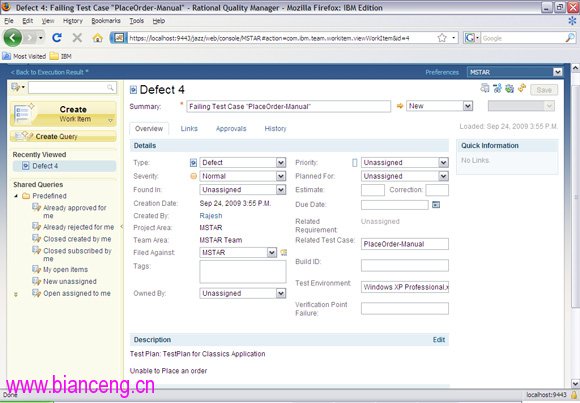Open the Most Visited bookmarks icon
This screenshot has width=580, height=403.
click(x=7, y=56)
